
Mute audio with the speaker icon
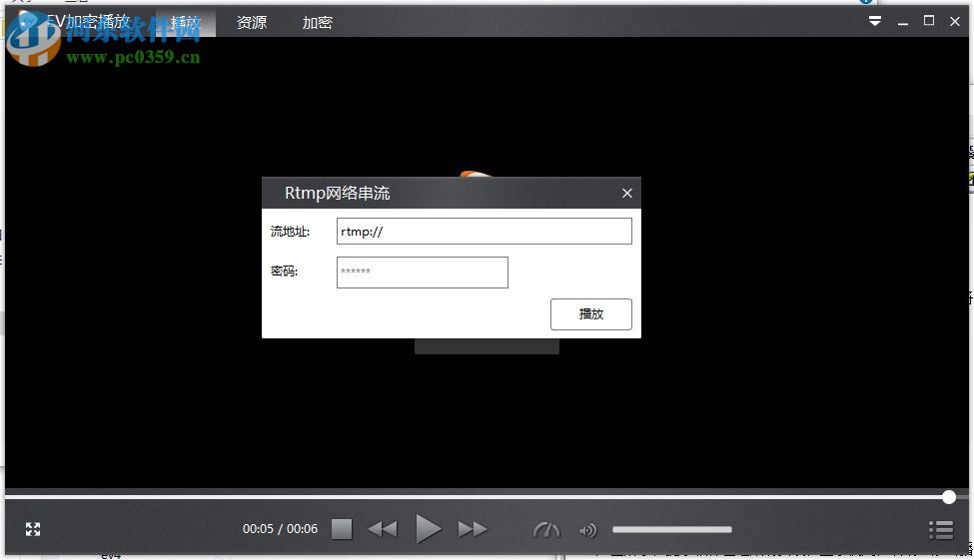pyautogui.click(x=587, y=530)
